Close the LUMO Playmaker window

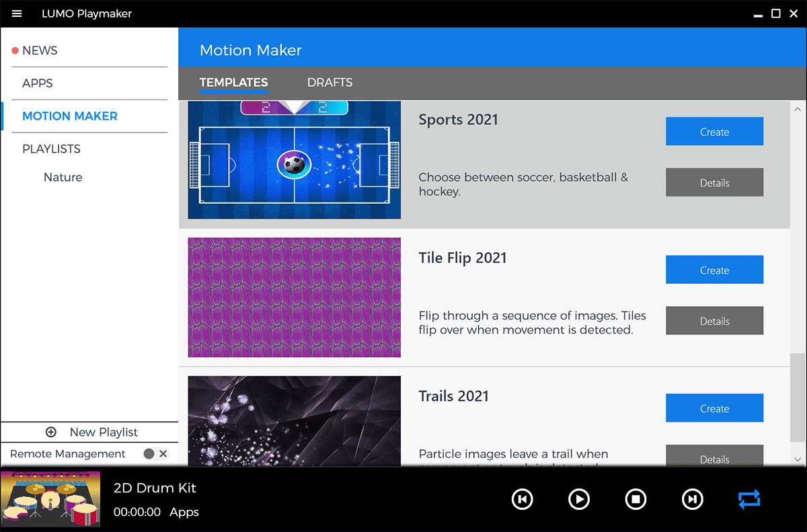[794, 13]
